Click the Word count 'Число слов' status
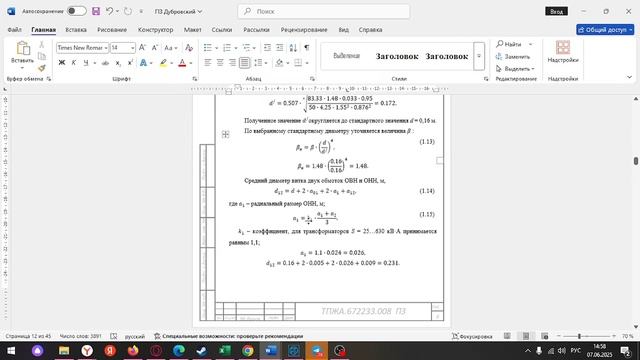The height and width of the screenshot is (360, 640). pos(80,336)
